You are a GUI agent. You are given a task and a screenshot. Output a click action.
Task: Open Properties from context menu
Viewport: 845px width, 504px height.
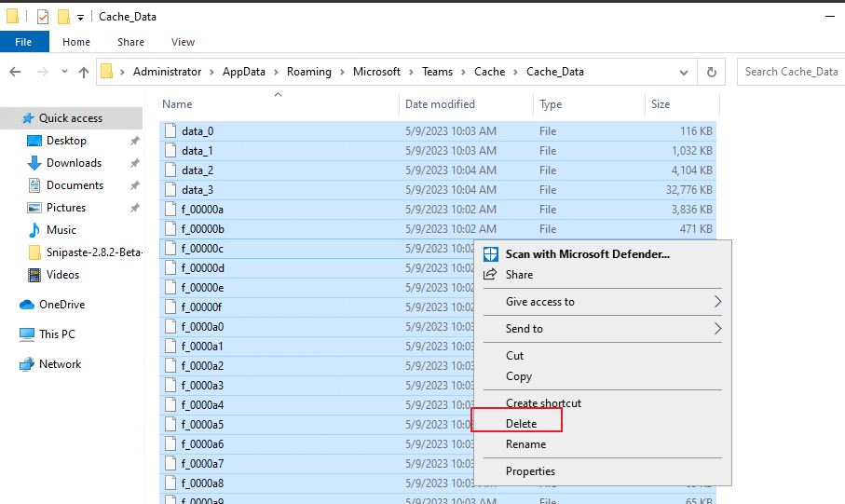[x=603, y=471]
